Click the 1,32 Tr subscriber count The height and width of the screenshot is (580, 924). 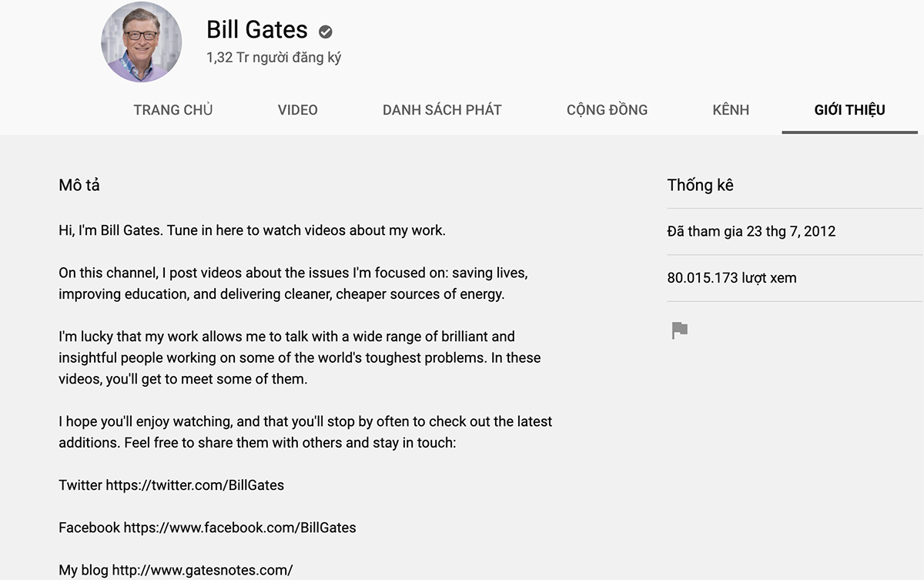273,58
